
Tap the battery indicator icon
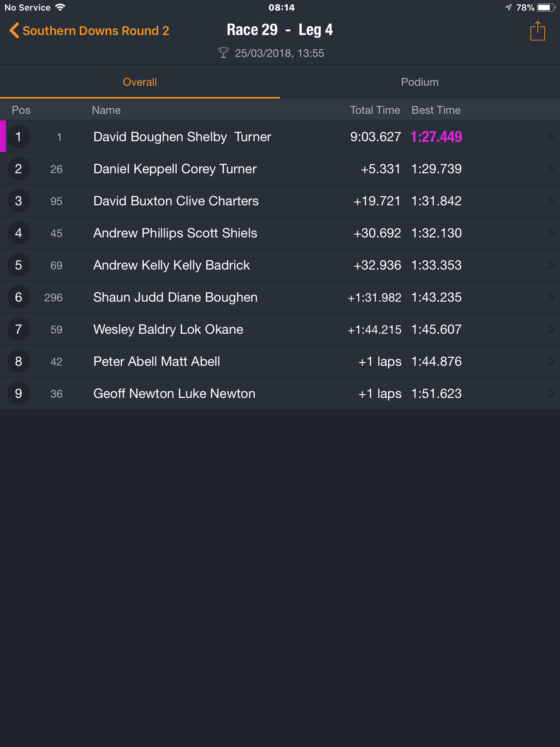(546, 8)
